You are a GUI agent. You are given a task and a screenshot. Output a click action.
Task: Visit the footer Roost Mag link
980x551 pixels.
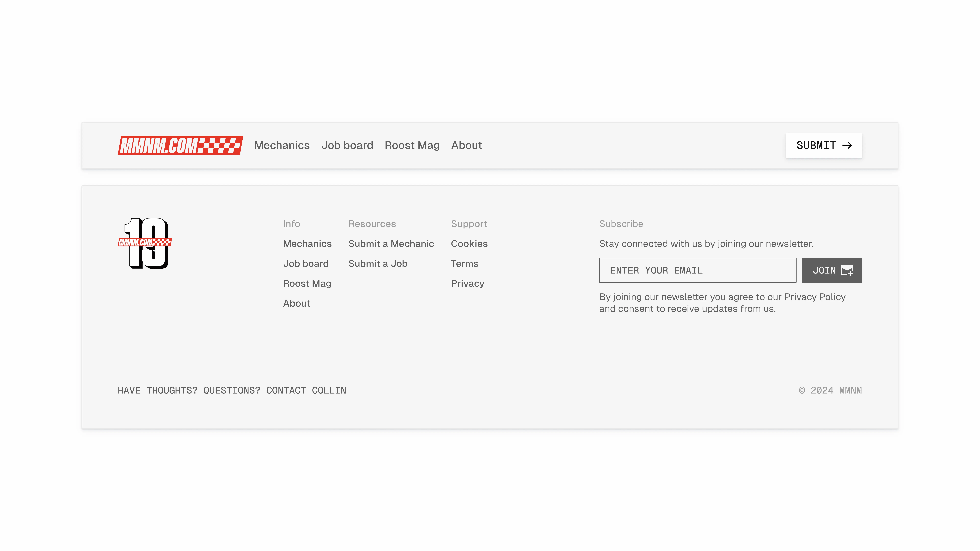point(307,284)
